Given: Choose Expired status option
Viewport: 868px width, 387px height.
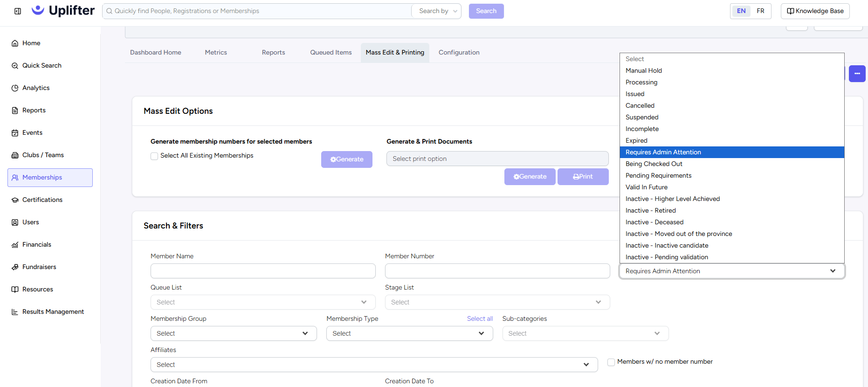Looking at the screenshot, I should [x=732, y=140].
